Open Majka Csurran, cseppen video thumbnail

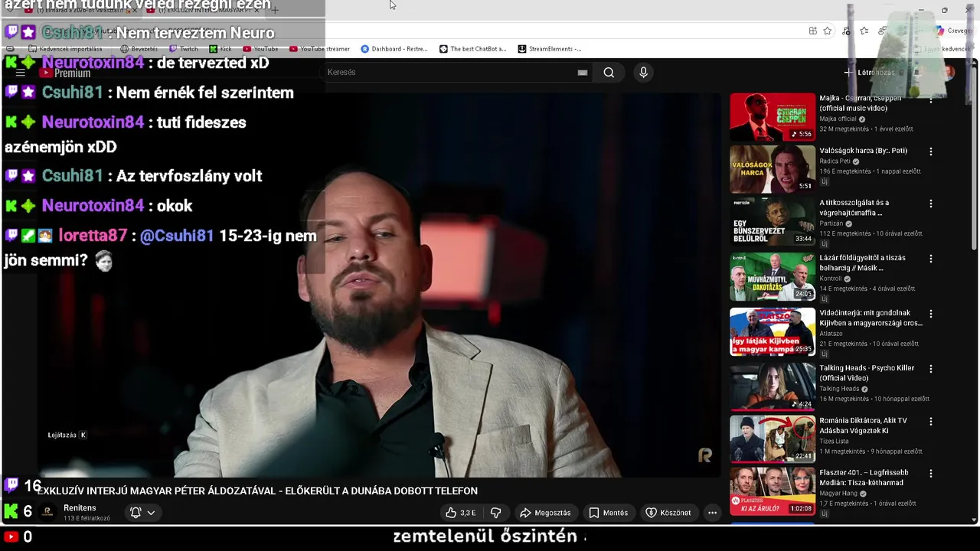[x=773, y=117]
